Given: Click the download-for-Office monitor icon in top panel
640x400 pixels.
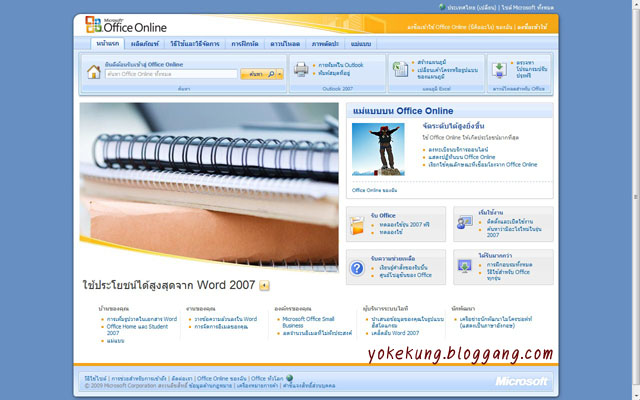Looking at the screenshot, I should [499, 69].
